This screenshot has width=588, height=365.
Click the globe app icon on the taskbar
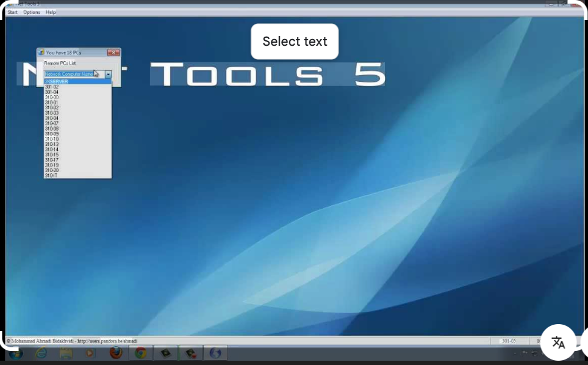pyautogui.click(x=215, y=353)
